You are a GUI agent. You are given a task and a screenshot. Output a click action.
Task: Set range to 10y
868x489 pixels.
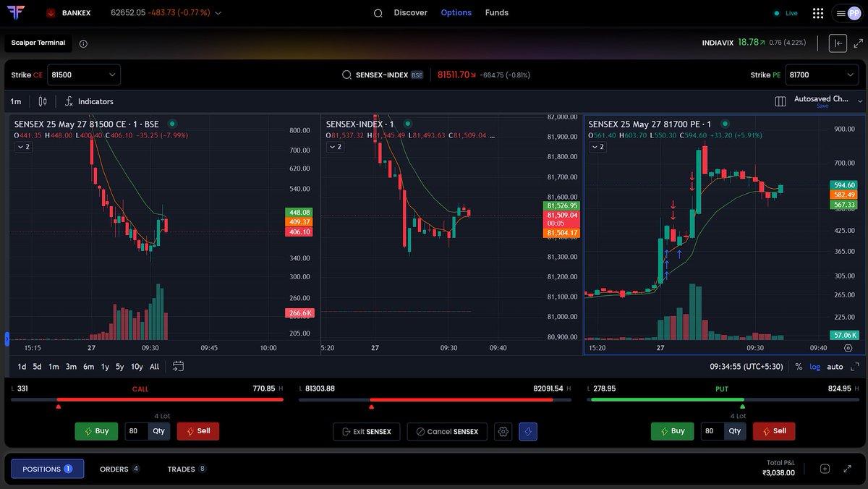pos(137,367)
